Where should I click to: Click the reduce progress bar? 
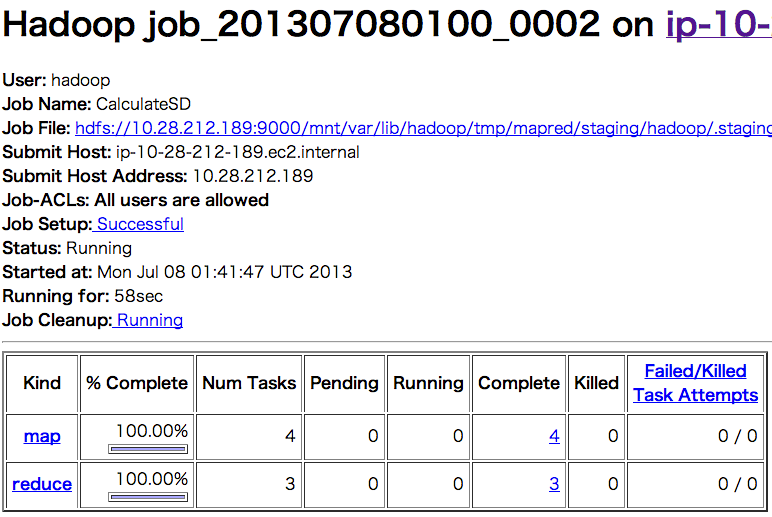point(148,497)
